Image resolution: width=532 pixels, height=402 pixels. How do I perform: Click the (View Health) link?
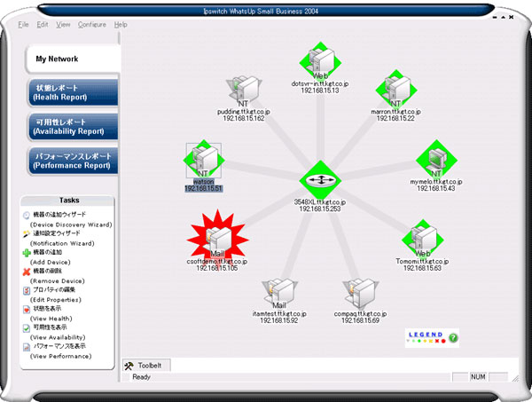point(51,319)
